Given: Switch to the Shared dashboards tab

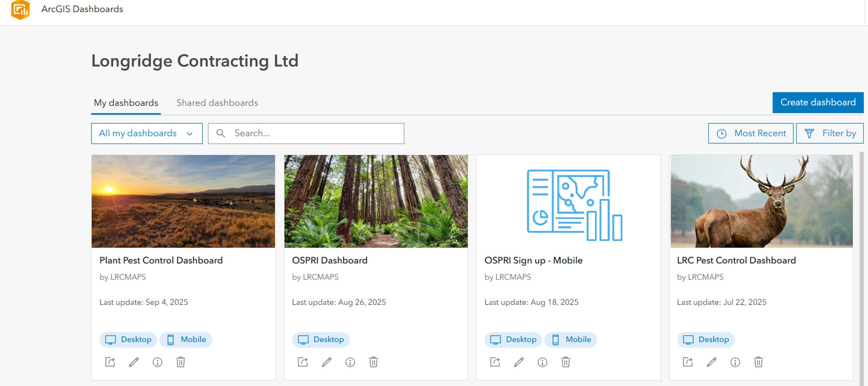Looking at the screenshot, I should (217, 103).
